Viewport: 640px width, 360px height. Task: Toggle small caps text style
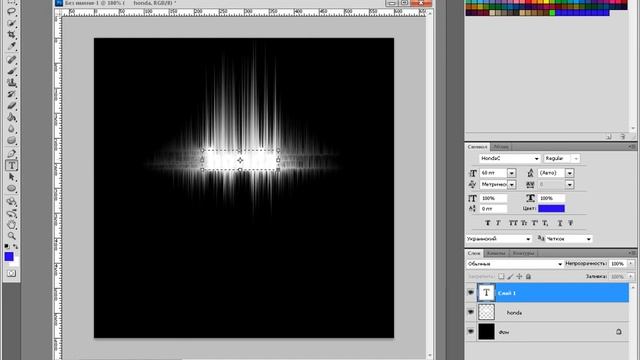click(524, 223)
